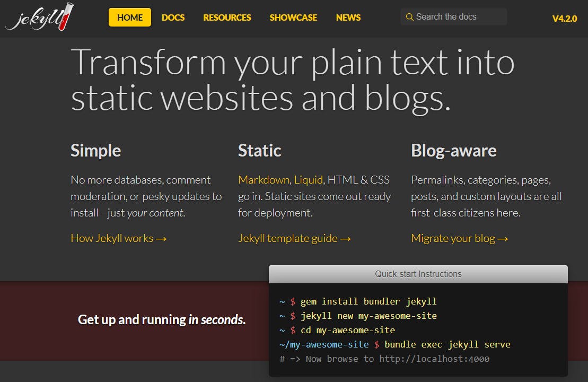Image resolution: width=588 pixels, height=382 pixels.
Task: Open the Jekyll template guide
Action: tap(287, 238)
